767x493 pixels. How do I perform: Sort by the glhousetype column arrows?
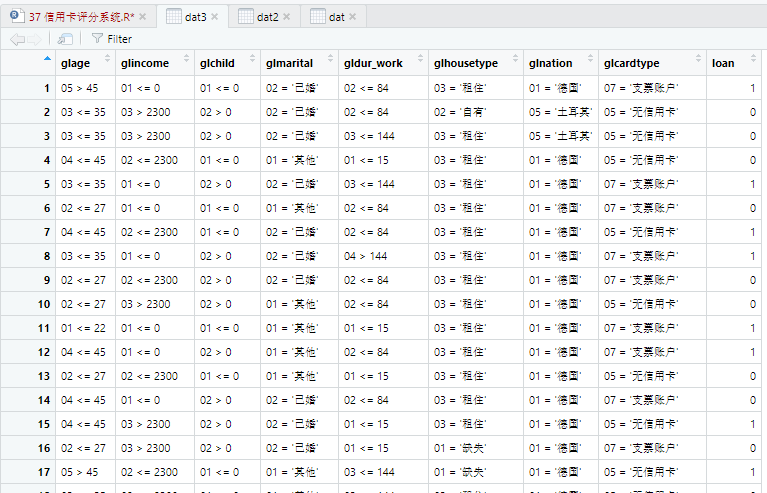pos(515,59)
